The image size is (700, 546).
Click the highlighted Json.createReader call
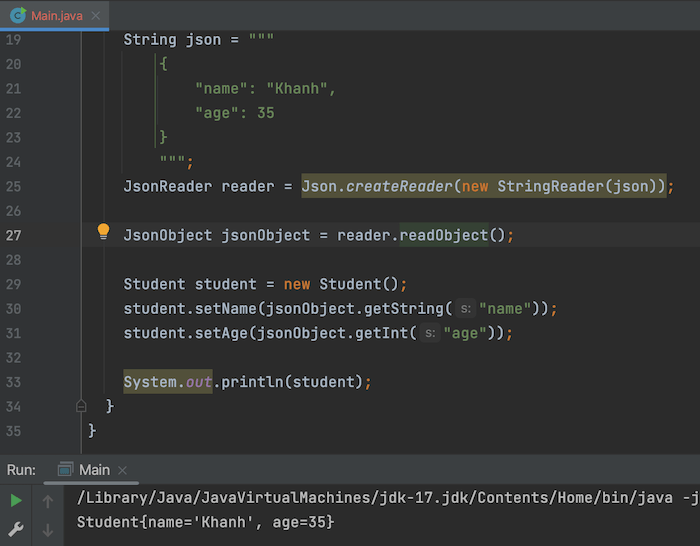(483, 186)
